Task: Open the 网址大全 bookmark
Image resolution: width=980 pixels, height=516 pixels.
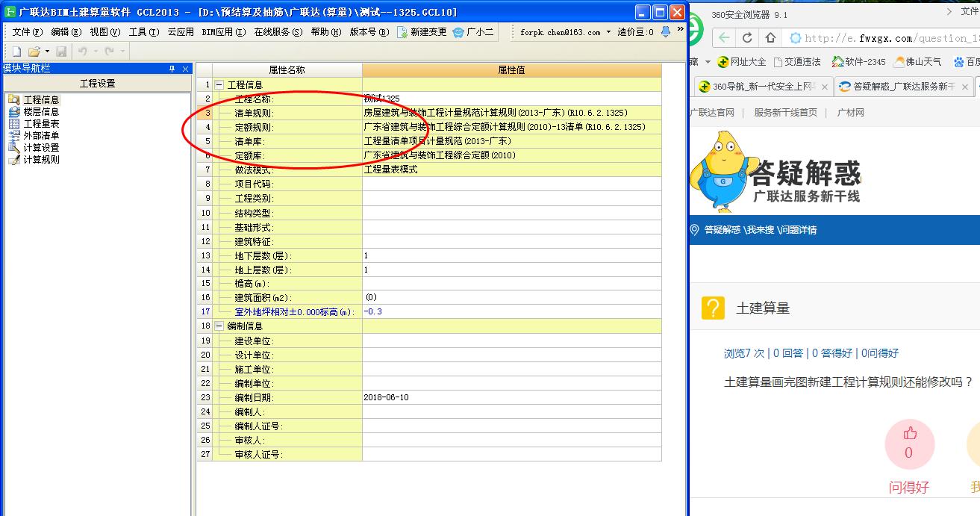Action: [x=741, y=62]
